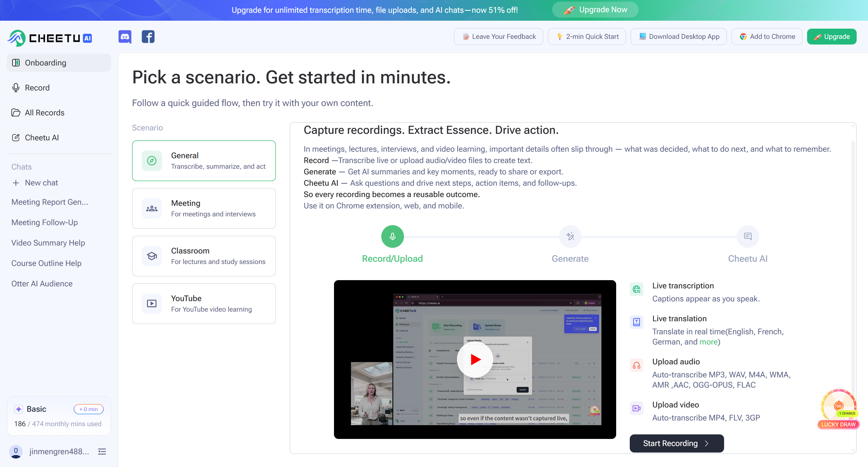Open the Meeting Follow-Up chat
The image size is (868, 467).
[x=44, y=223]
